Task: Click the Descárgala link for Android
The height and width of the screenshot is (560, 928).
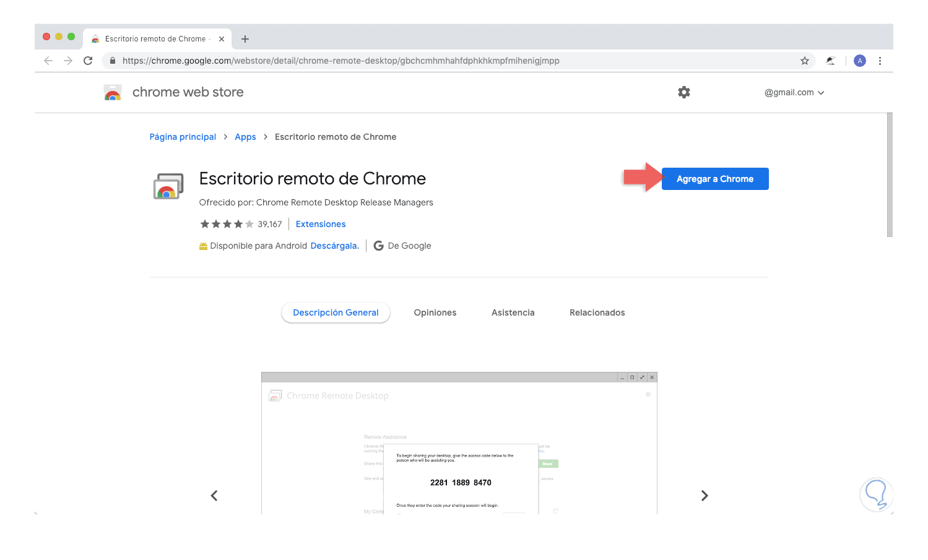Action: coord(335,246)
